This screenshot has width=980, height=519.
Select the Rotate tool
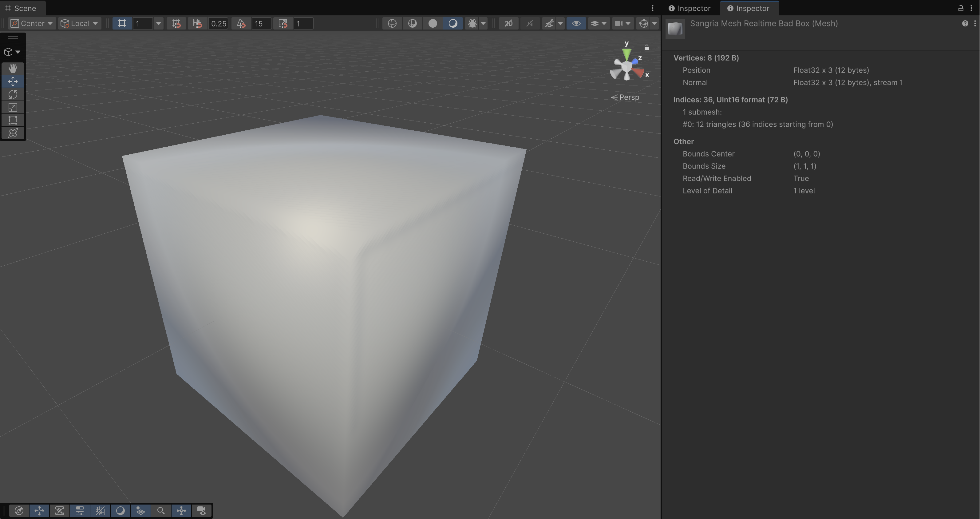pos(13,94)
